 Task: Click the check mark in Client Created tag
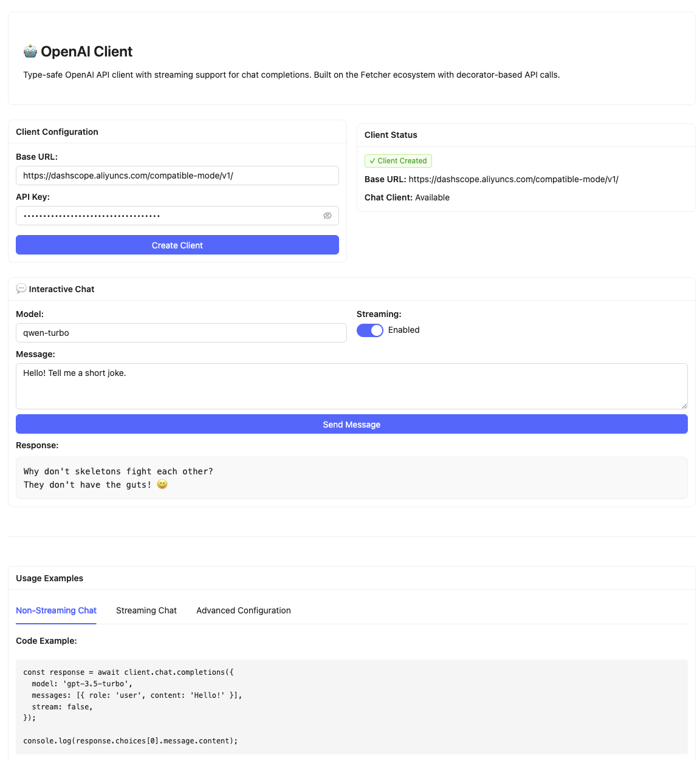tap(372, 161)
